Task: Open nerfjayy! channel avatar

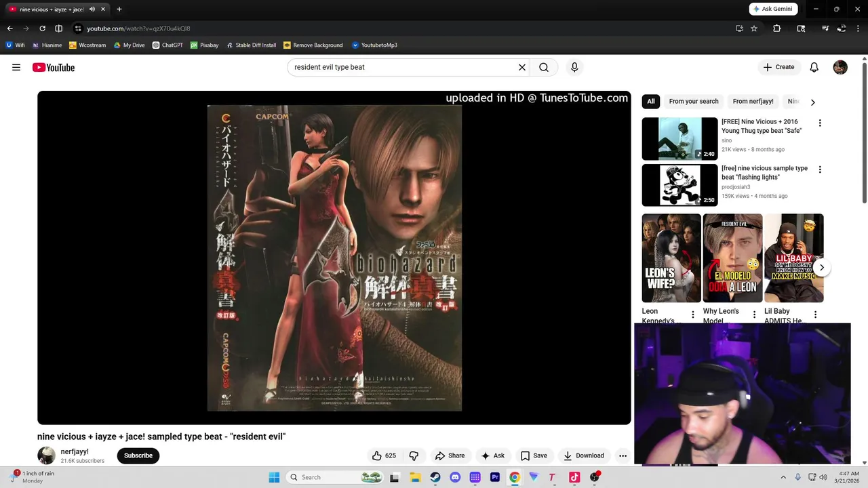Action: (x=46, y=455)
